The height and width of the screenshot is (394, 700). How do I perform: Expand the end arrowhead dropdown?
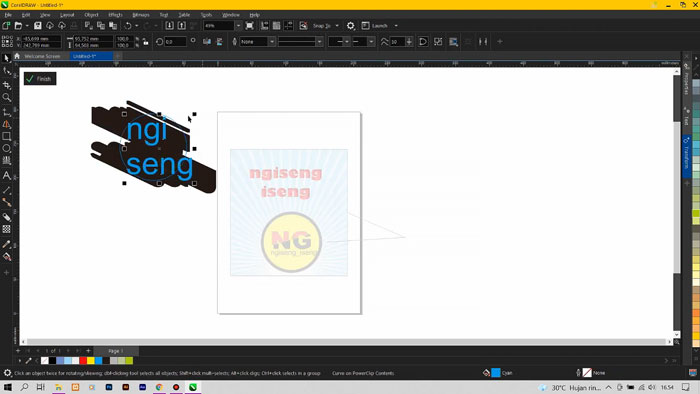click(x=371, y=41)
